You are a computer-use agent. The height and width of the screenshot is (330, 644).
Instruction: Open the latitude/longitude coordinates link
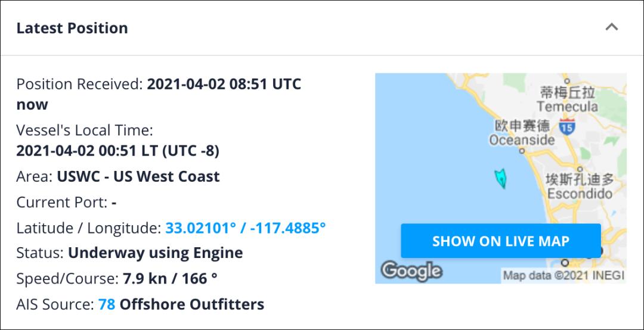[246, 228]
